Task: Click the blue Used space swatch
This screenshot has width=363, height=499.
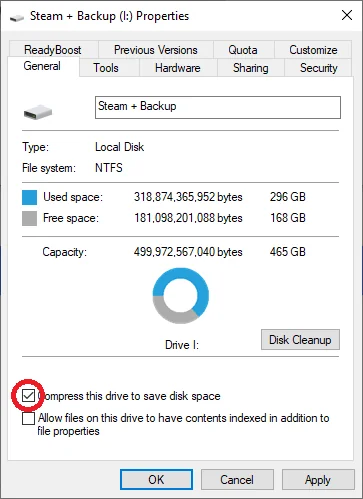Action: 29,197
